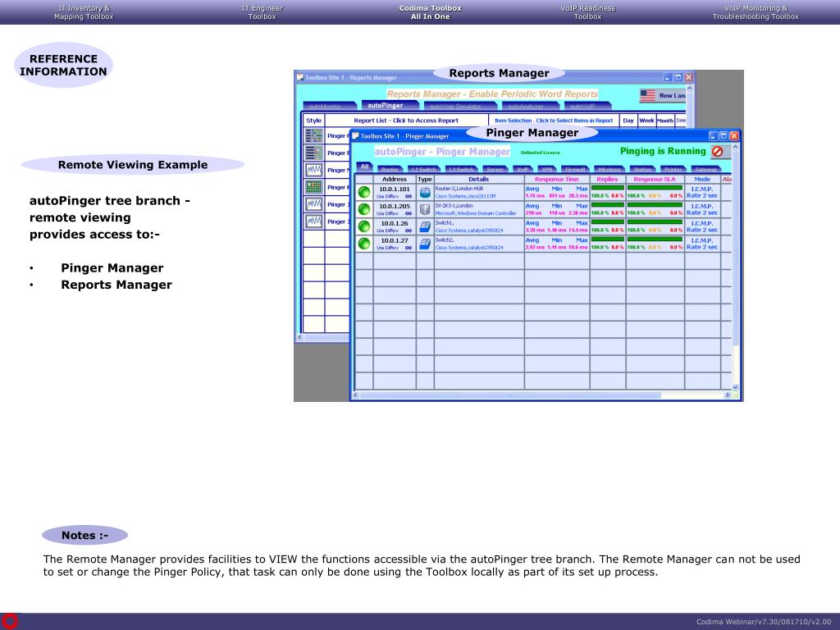This screenshot has height=630, width=840.
Task: Click the router type icon for 10.0.1.101
Action: tap(425, 192)
